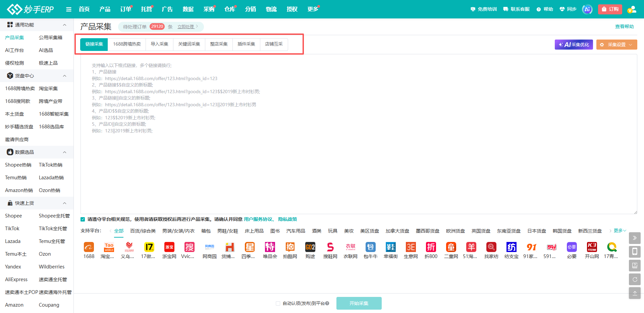Choose the 折800 platform icon
This screenshot has height=313, width=644.
pos(431,247)
